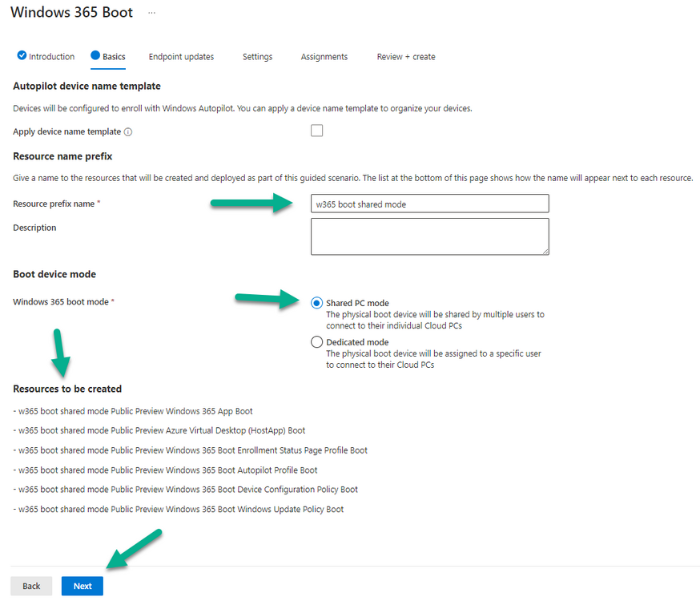
Task: Click the 'Windows 365 boot mode' label
Action: click(61, 302)
